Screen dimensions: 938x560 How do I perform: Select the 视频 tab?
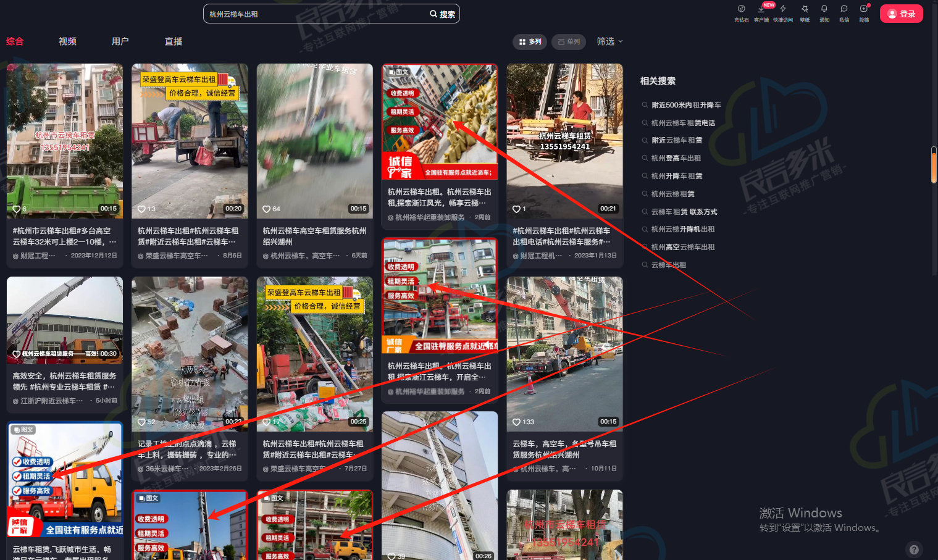[x=67, y=41]
